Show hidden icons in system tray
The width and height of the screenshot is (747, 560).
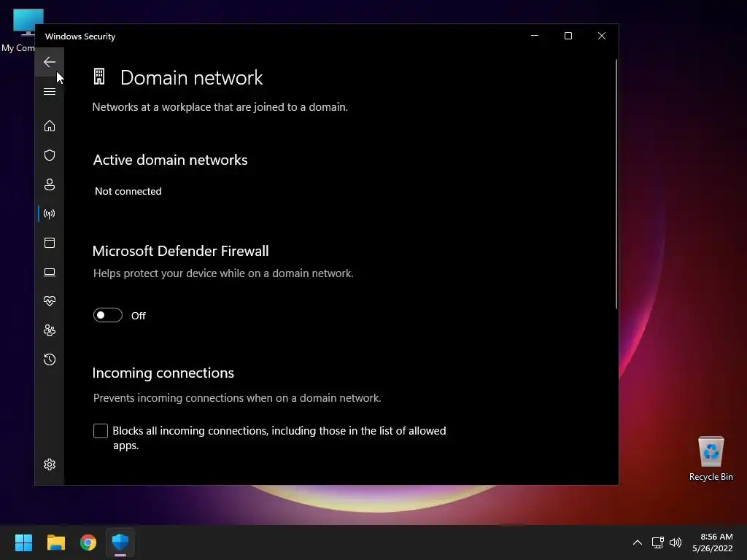point(638,542)
